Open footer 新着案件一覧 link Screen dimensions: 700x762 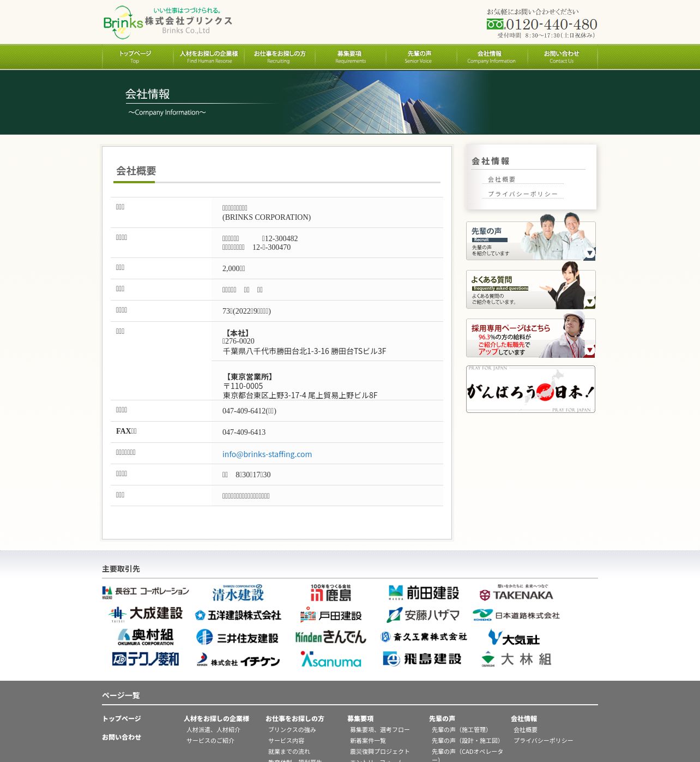(x=368, y=741)
